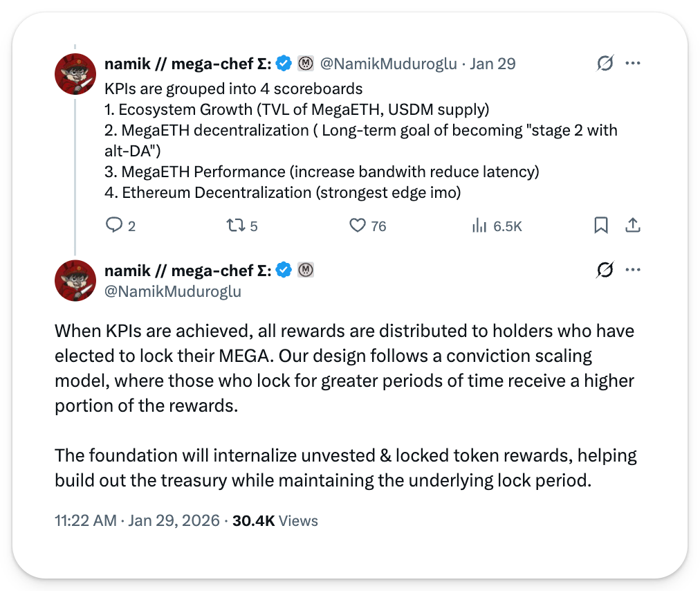Bookmark the KPI scoreboards tweet
The width and height of the screenshot is (700, 591).
click(x=601, y=226)
